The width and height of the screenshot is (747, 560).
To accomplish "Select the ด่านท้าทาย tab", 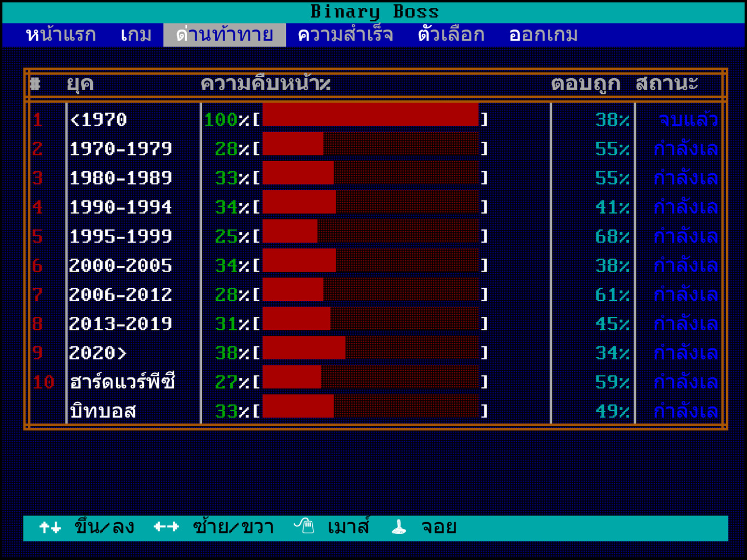I will point(224,35).
